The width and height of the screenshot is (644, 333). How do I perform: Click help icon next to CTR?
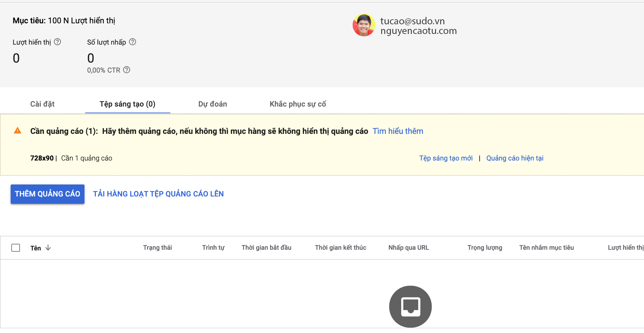(x=127, y=70)
